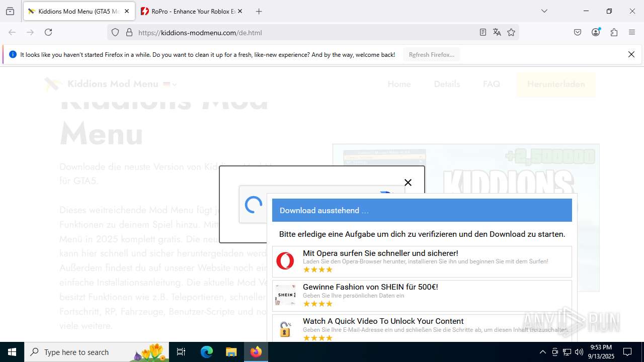Image resolution: width=644 pixels, height=362 pixels.
Task: Go to the Home navigation link
Action: coord(399,84)
